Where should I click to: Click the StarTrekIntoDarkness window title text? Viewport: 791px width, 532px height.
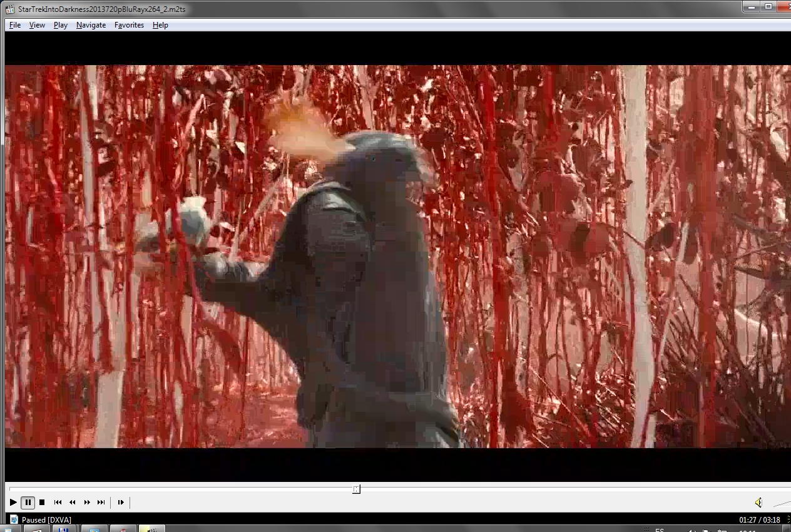click(102, 9)
